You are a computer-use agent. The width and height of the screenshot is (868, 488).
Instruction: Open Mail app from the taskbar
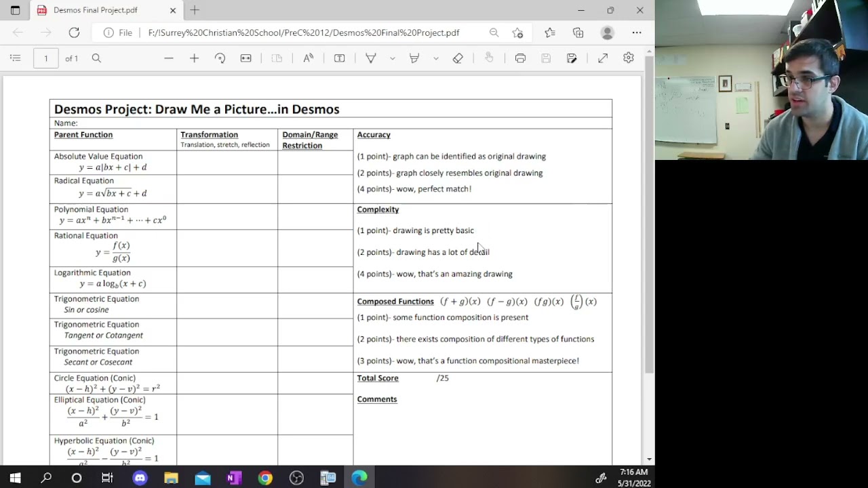click(202, 478)
